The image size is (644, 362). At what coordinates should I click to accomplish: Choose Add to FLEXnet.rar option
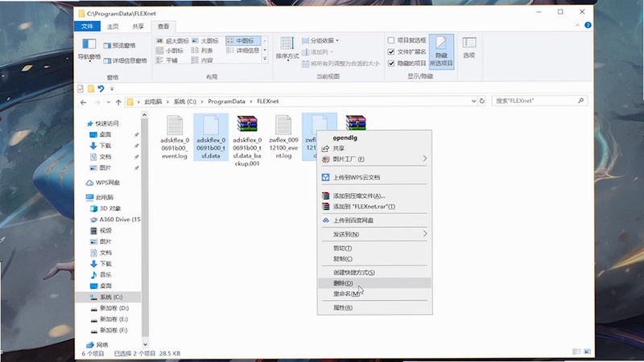tap(374, 207)
